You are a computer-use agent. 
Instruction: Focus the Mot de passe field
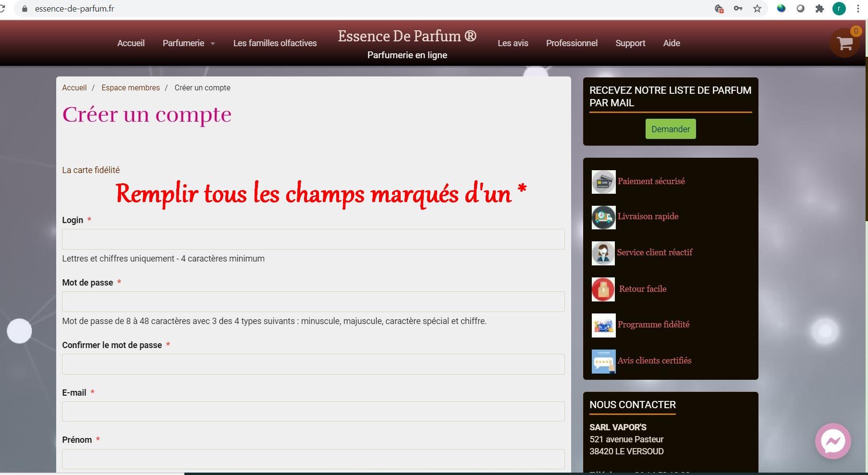[313, 301]
